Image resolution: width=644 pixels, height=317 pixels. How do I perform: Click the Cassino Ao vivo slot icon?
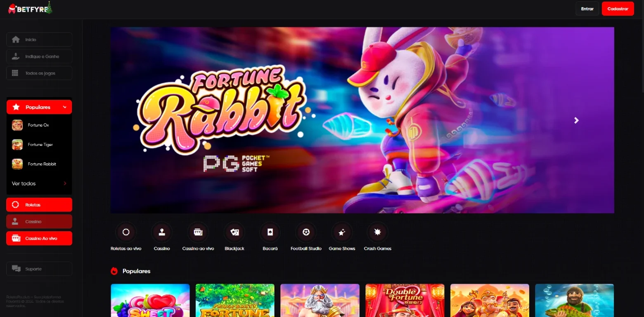tap(16, 238)
